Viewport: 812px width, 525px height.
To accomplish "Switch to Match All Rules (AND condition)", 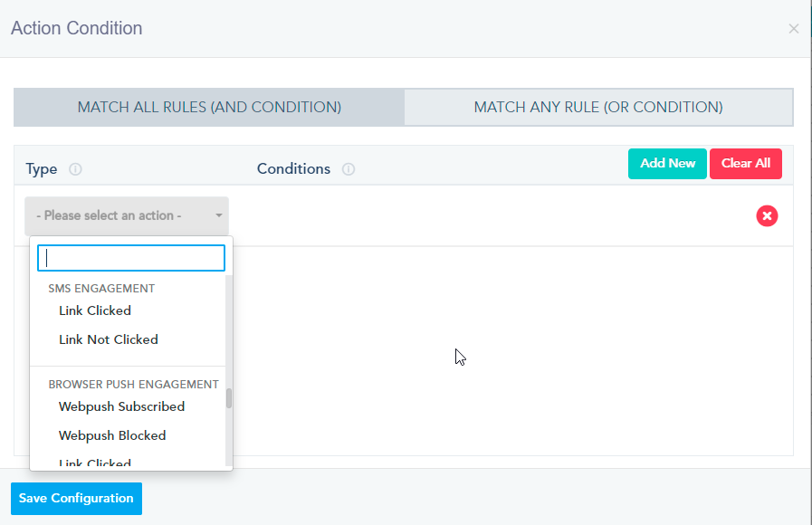I will coord(209,107).
